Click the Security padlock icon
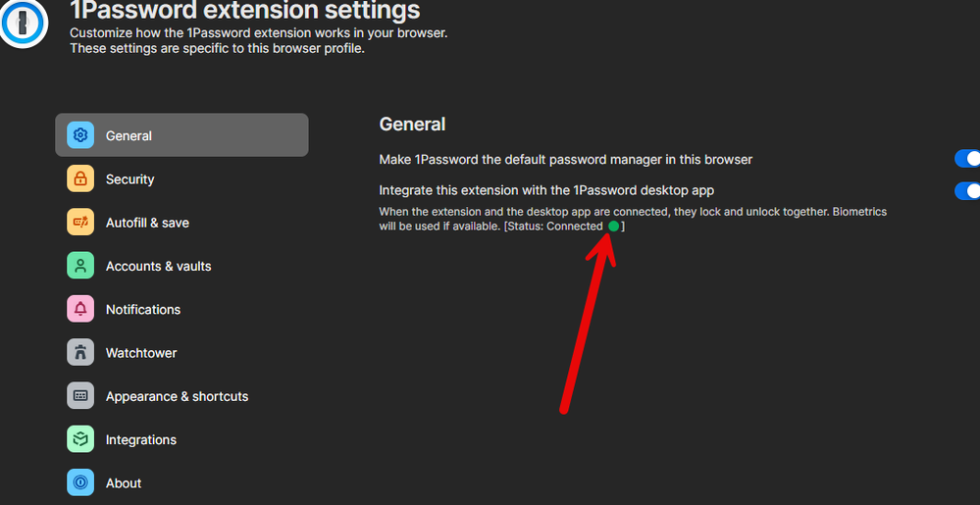Image resolution: width=980 pixels, height=505 pixels. click(80, 179)
